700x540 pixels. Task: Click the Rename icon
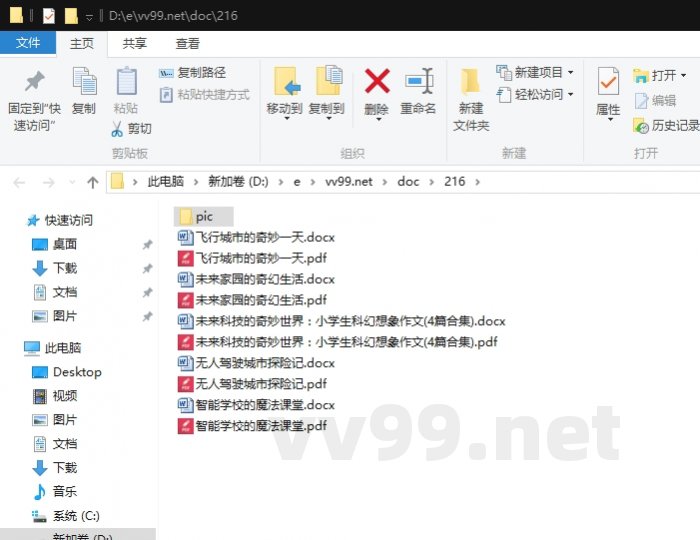[419, 81]
